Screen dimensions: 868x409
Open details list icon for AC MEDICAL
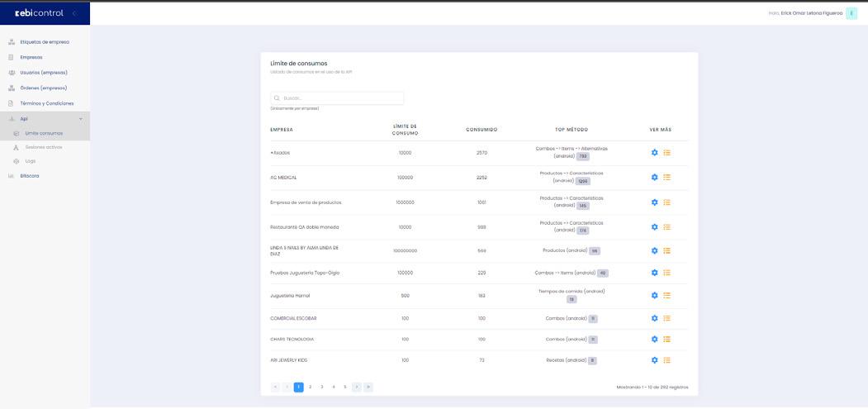[x=666, y=178]
